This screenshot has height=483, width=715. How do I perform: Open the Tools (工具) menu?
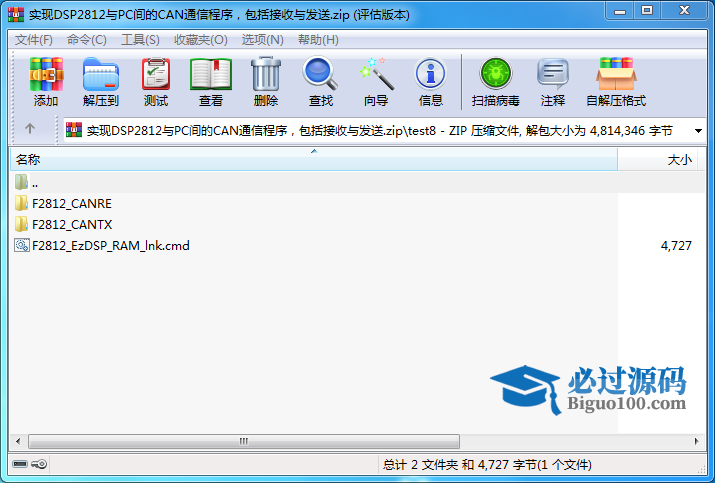point(140,40)
